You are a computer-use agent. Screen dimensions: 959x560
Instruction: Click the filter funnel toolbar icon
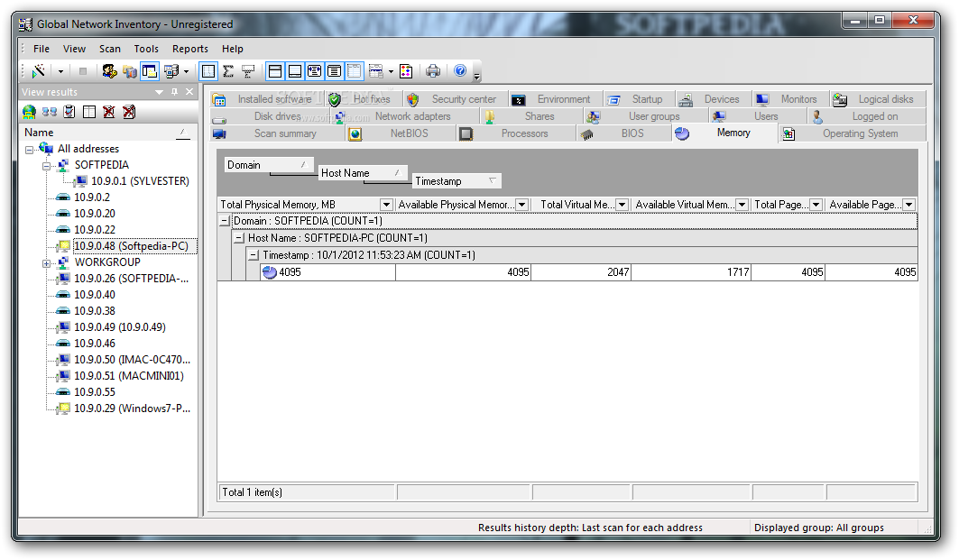(x=248, y=71)
